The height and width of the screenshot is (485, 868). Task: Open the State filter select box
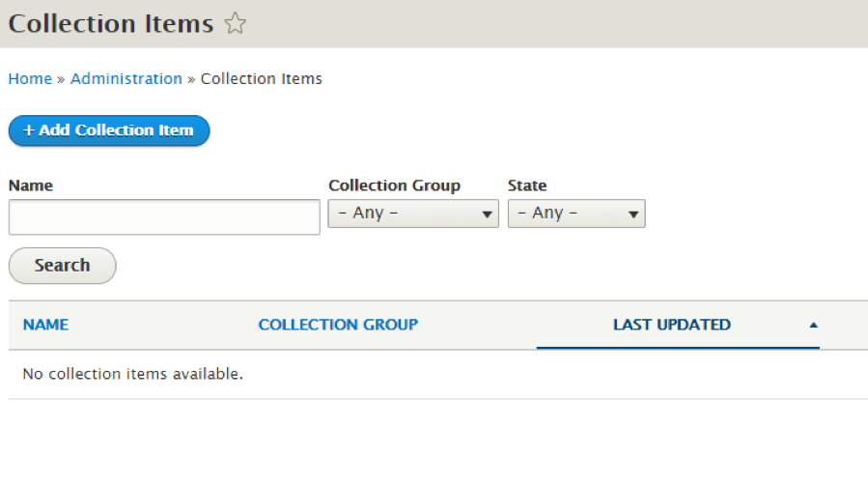coord(575,214)
